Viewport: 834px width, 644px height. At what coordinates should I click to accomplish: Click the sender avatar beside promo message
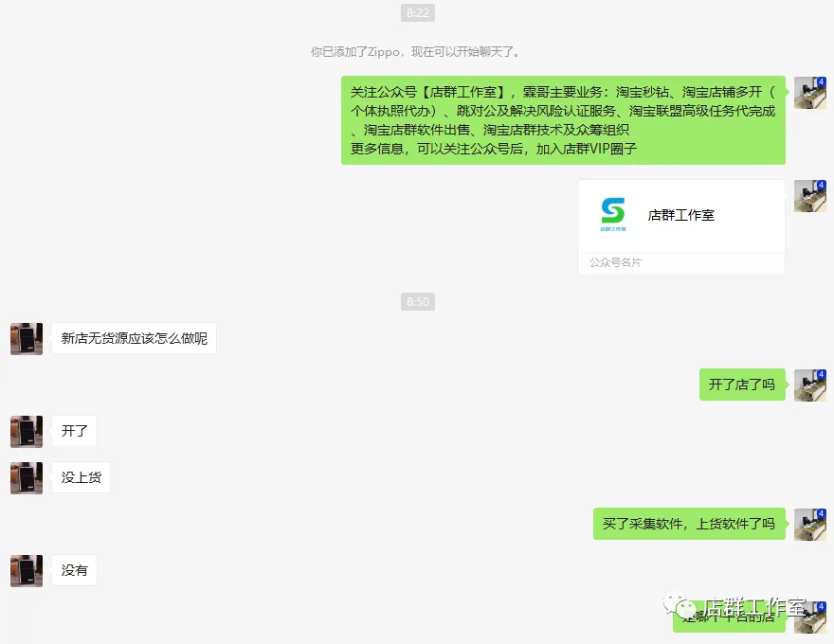810,93
